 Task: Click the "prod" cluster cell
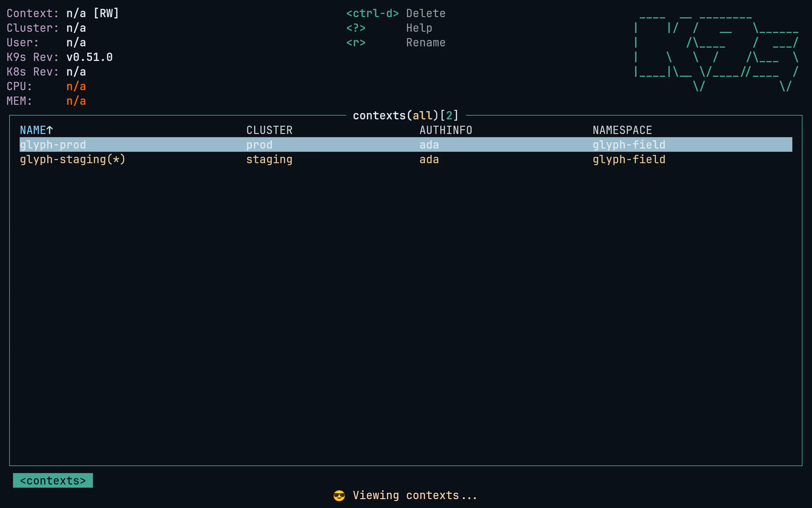point(259,145)
